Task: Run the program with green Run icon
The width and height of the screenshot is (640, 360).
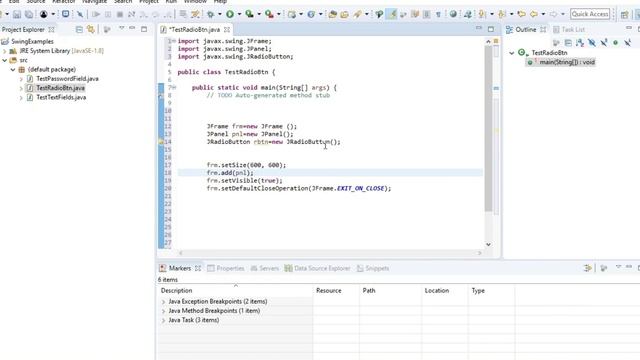Action: coord(230,14)
